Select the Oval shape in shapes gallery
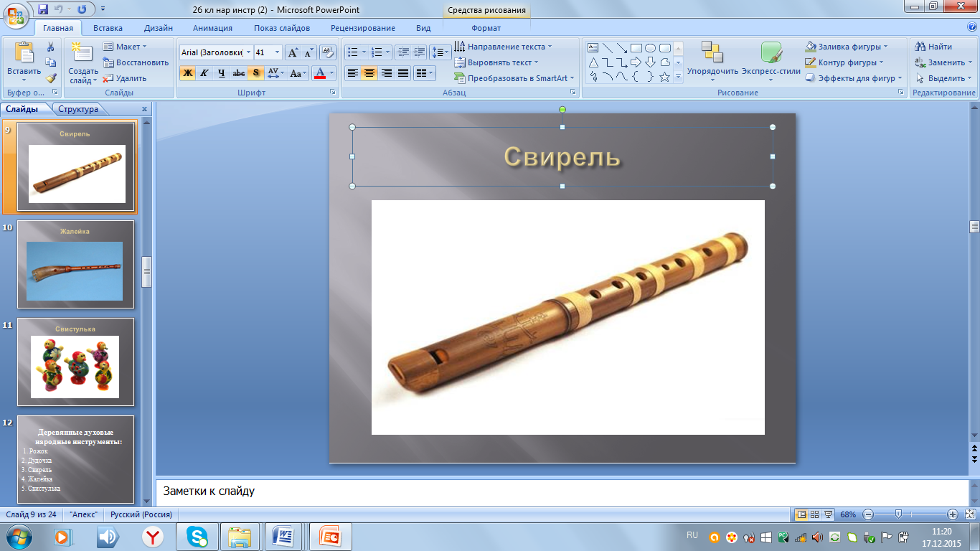Viewport: 980px width, 551px height. pos(650,48)
